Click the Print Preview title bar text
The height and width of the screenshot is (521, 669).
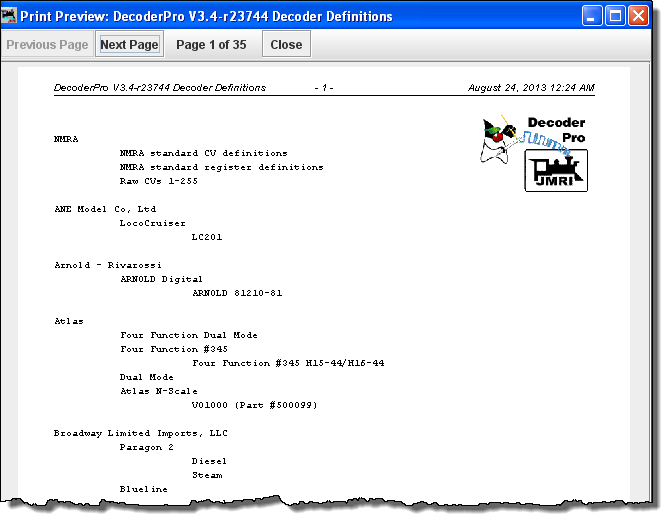(x=207, y=16)
